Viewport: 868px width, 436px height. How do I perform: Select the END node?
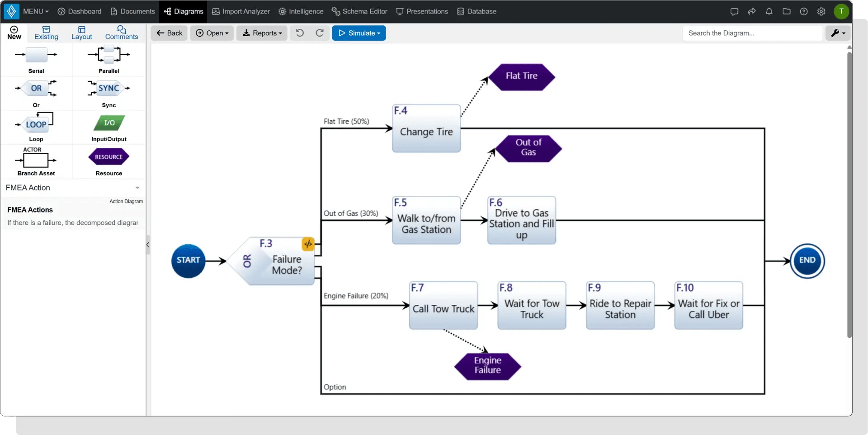(807, 261)
